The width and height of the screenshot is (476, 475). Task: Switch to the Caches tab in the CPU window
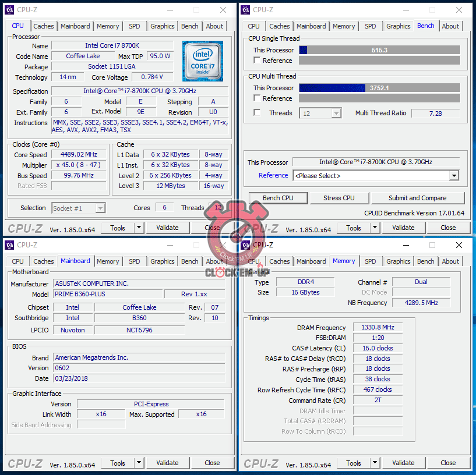coord(44,26)
